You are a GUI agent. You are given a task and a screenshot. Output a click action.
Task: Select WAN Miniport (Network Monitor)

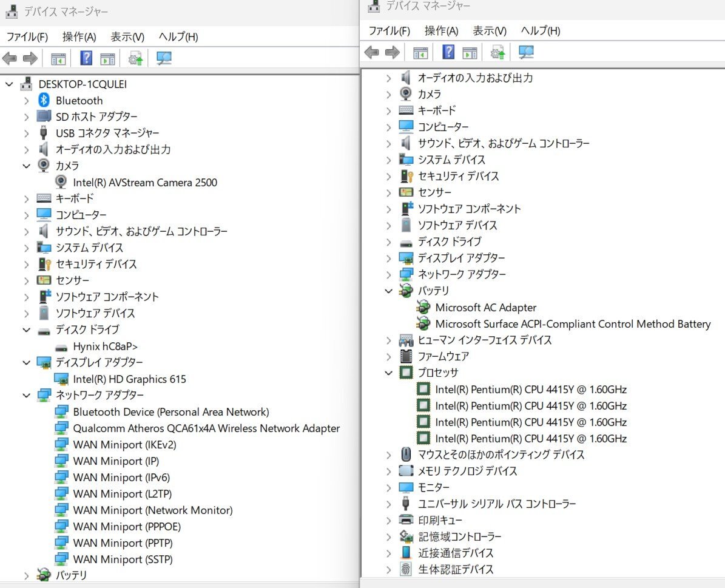pyautogui.click(x=152, y=510)
